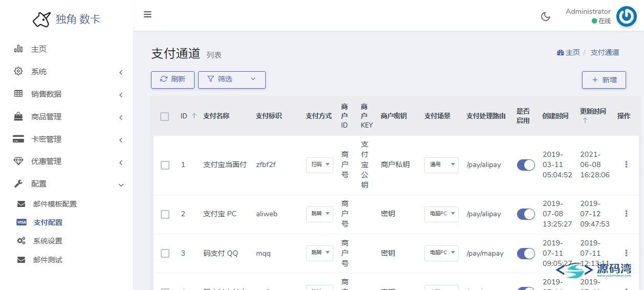Select all rows header checkbox
This screenshot has width=644, height=290.
(x=164, y=116)
